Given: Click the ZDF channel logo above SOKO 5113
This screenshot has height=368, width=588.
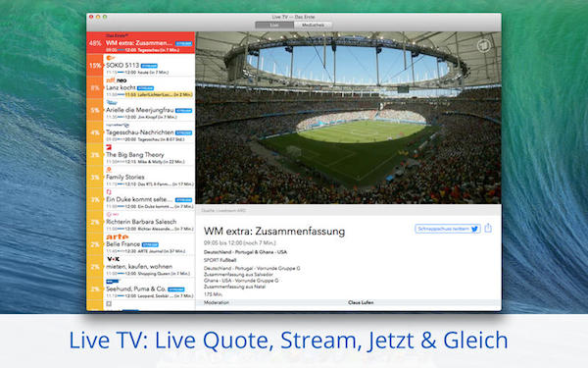Looking at the screenshot, I should 110,58.
